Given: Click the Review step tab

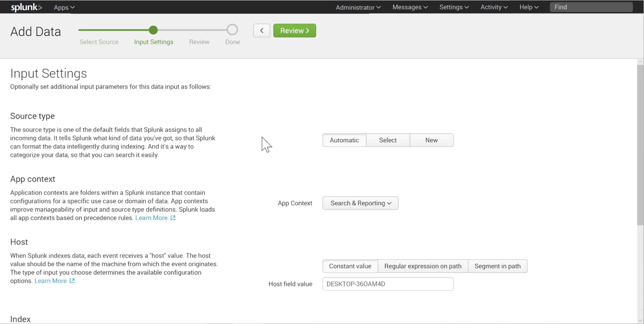Looking at the screenshot, I should (x=199, y=42).
